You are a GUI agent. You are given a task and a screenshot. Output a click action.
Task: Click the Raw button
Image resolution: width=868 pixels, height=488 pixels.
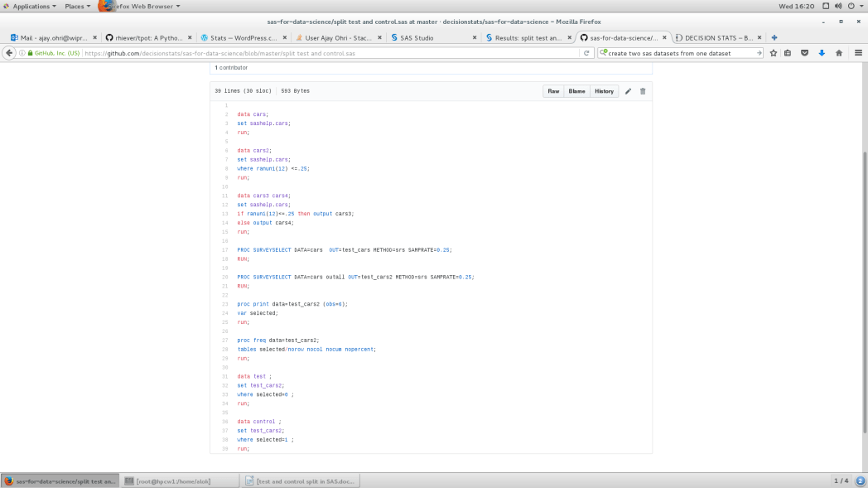[552, 91]
